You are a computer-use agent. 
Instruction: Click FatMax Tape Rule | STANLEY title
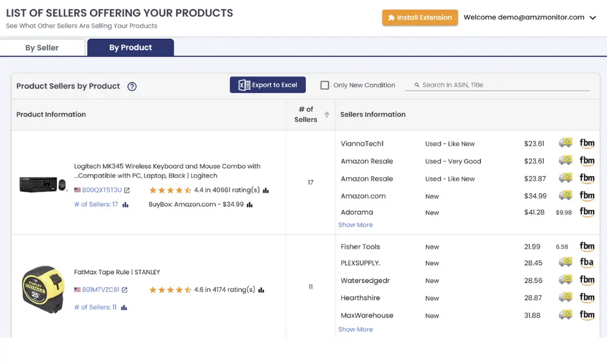[x=117, y=272]
